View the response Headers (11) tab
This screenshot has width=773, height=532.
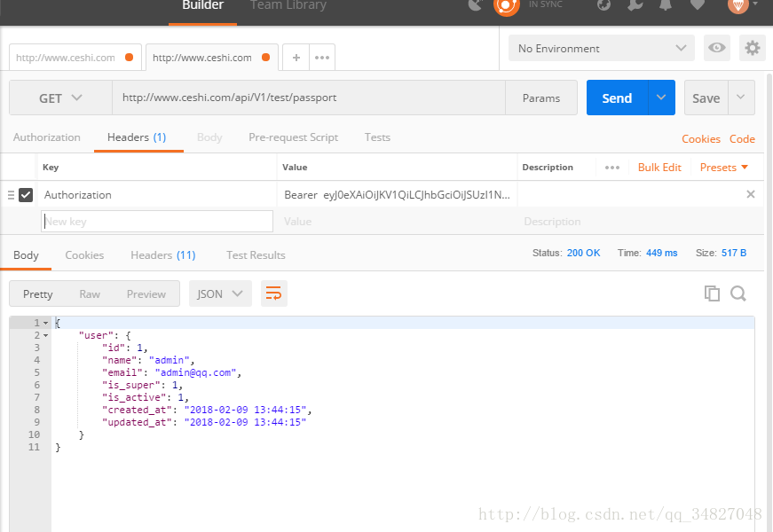[x=162, y=254]
